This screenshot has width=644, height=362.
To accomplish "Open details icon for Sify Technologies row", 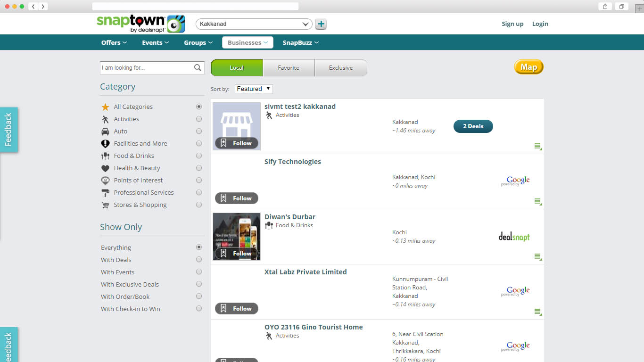I will [x=538, y=202].
